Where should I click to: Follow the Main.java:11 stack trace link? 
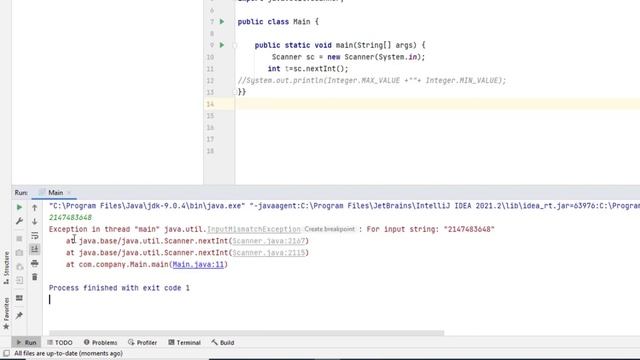(198, 264)
